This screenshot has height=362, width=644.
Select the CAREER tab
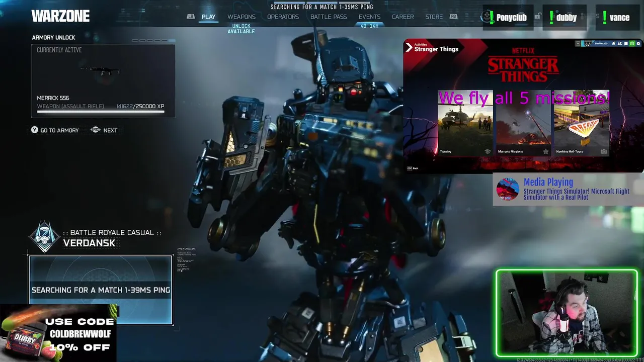[403, 17]
